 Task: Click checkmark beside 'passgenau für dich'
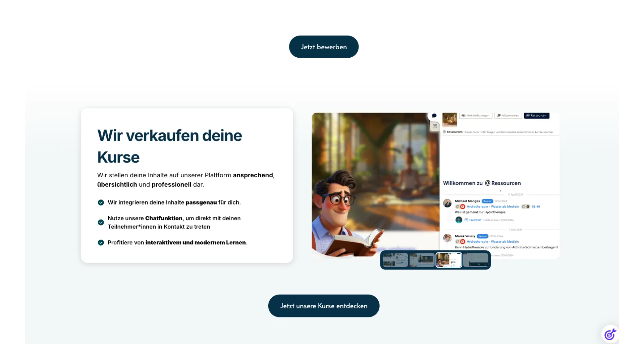(101, 202)
